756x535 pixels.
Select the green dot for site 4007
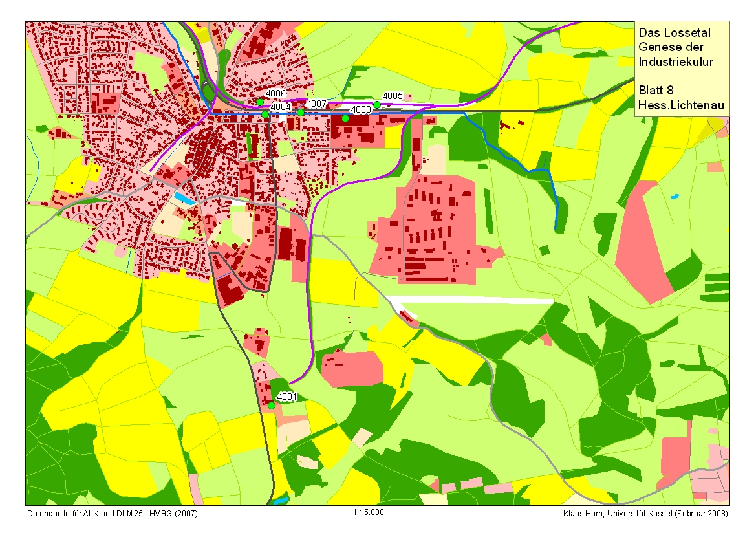pos(301,113)
